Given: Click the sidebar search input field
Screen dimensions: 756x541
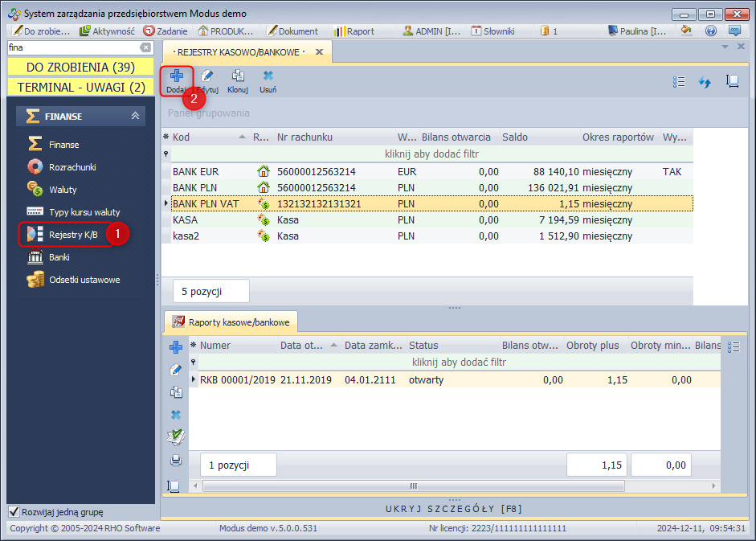Looking at the screenshot, I should tap(72, 47).
